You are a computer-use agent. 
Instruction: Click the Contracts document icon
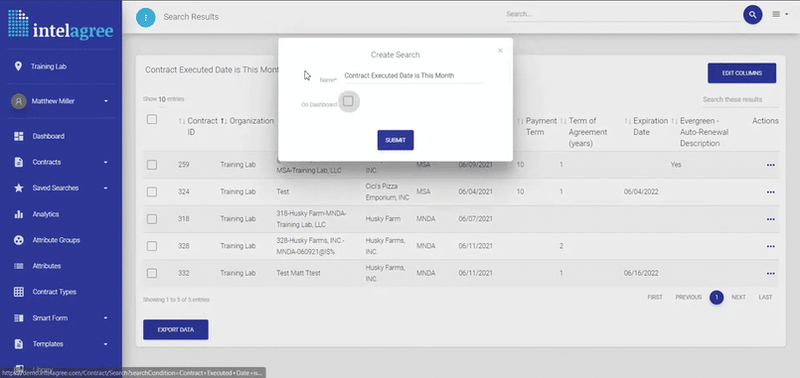tap(19, 162)
